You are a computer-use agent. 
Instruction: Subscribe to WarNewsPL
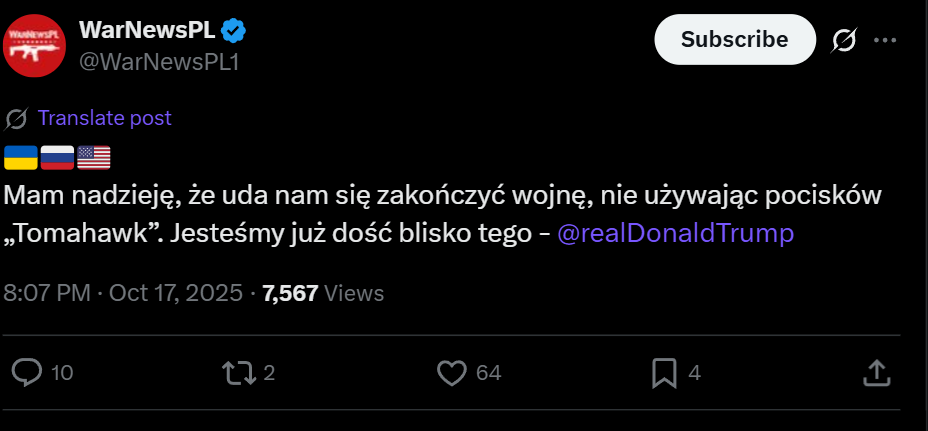coord(734,40)
